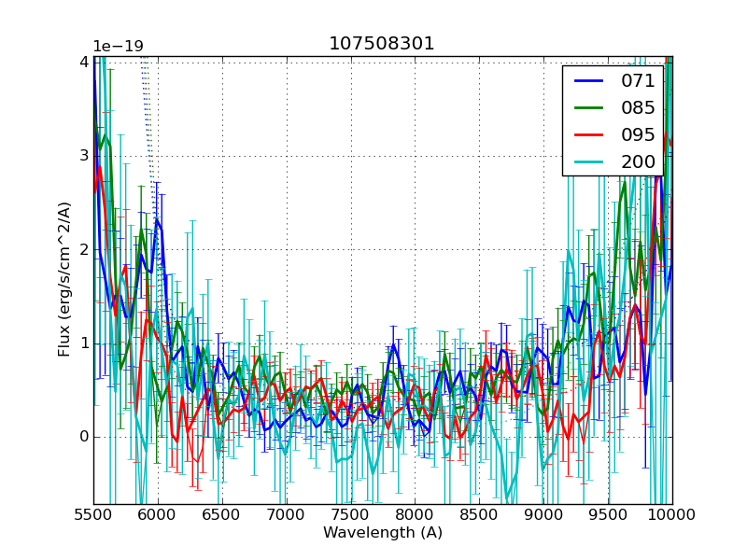Viewport: 747px width, 560px height.
Task: Click the green line swatch in legend
Action: click(x=588, y=108)
